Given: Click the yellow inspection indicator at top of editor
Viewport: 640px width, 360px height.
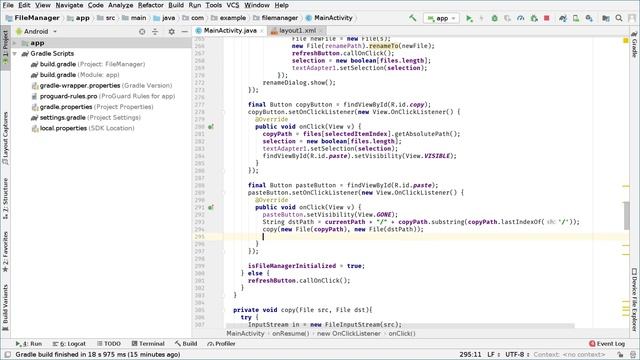Looking at the screenshot, I should click(x=626, y=40).
